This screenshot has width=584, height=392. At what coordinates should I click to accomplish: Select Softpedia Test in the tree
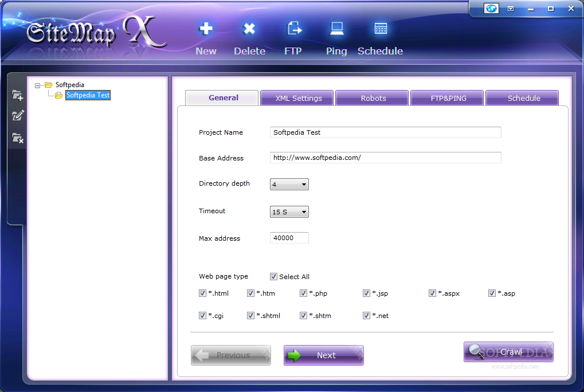point(88,95)
